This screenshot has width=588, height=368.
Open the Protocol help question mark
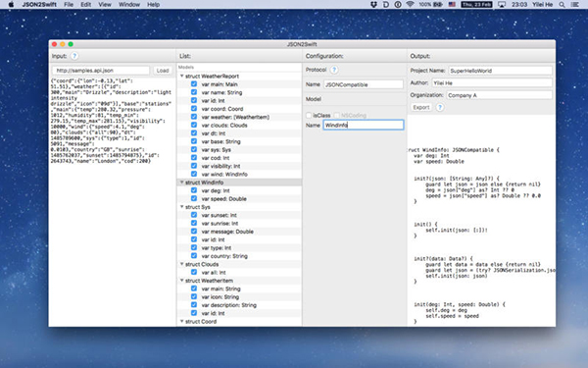click(x=334, y=70)
